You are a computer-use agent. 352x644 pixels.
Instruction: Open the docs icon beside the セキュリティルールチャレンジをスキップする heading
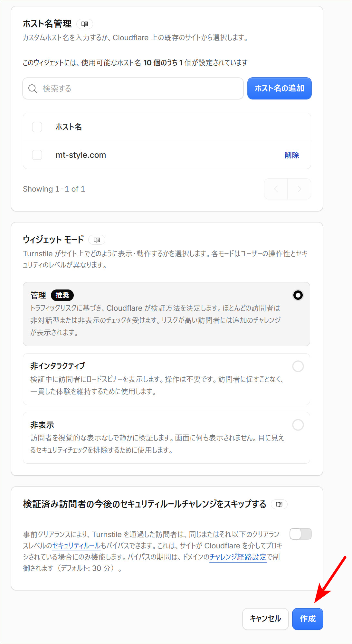pyautogui.click(x=279, y=504)
